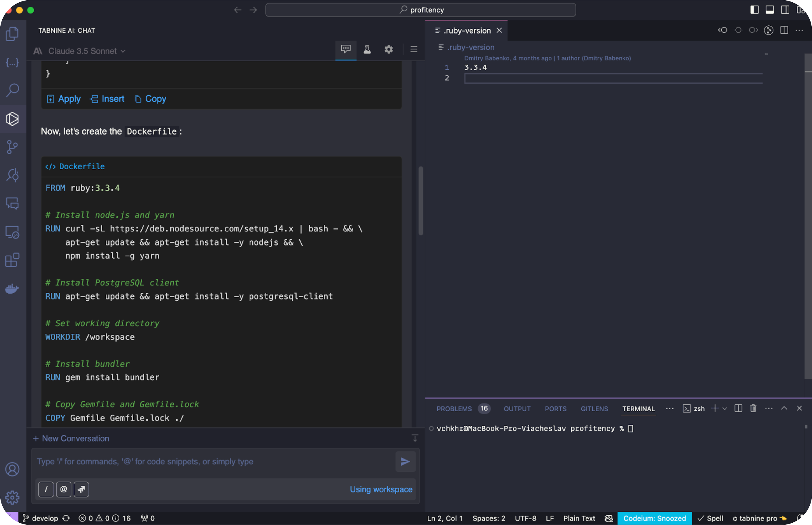Click the Tabnine chat settings gear
The width and height of the screenshot is (812, 525).
click(388, 50)
